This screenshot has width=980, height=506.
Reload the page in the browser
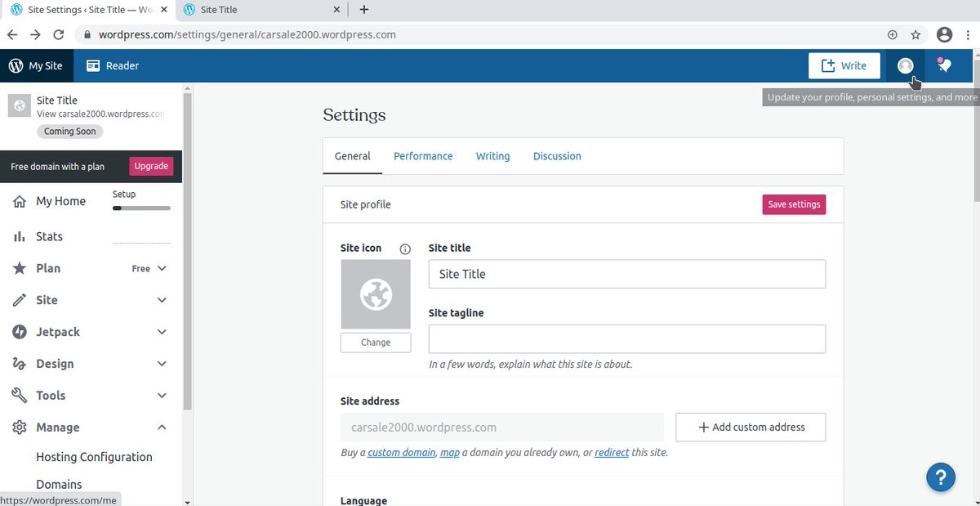click(x=59, y=34)
